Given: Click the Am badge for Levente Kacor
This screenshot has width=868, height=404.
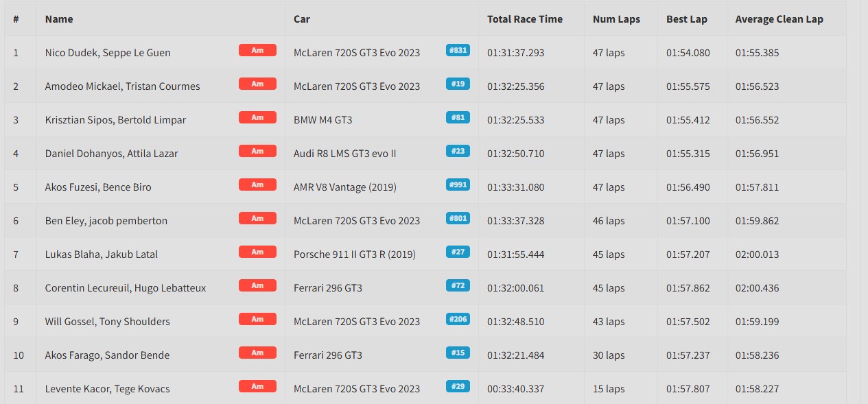Looking at the screenshot, I should coord(257,386).
